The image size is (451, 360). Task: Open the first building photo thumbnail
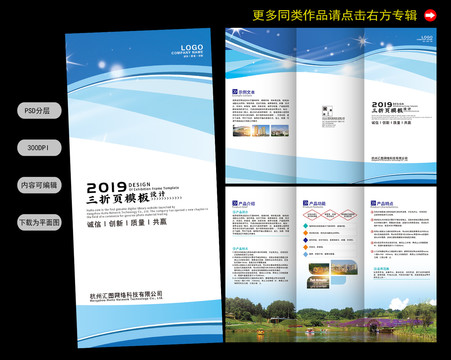242,130
